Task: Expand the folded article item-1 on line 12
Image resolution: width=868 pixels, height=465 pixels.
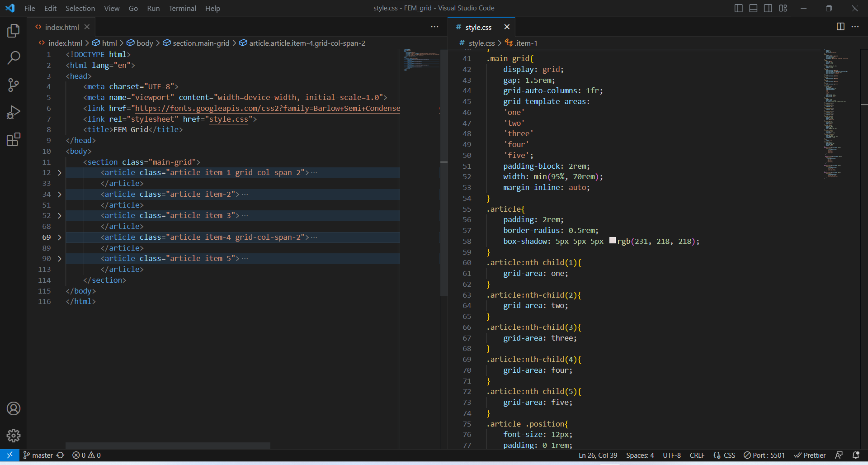Action: [x=59, y=173]
